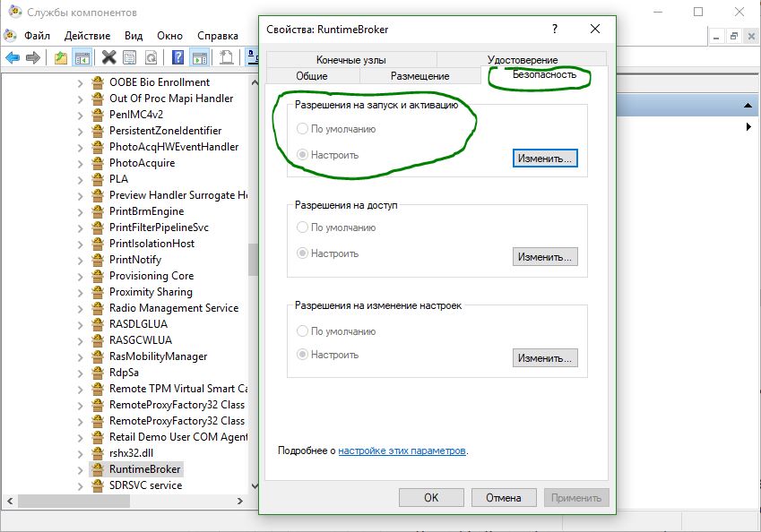
Task: Expand the Out Of Proc Mapi Handler node
Action: 80,99
